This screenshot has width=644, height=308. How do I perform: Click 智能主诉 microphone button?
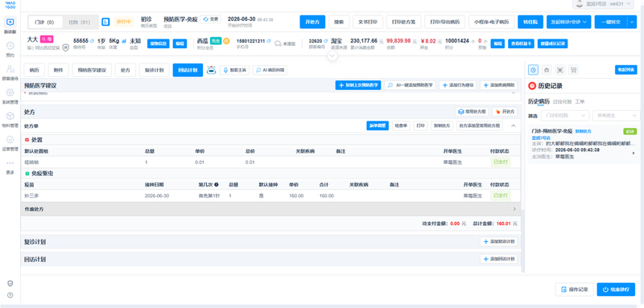tap(234, 70)
